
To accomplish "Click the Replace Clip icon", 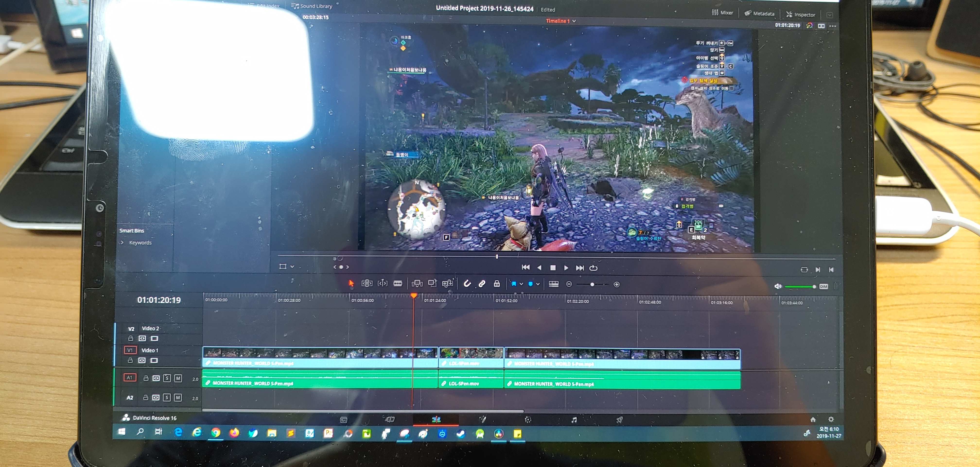I will (447, 283).
